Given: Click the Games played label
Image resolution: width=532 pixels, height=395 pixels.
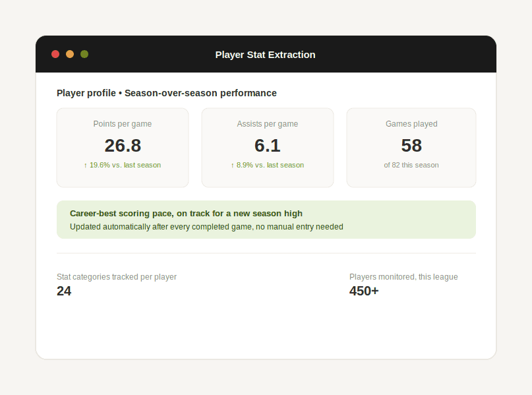Looking at the screenshot, I should (411, 124).
